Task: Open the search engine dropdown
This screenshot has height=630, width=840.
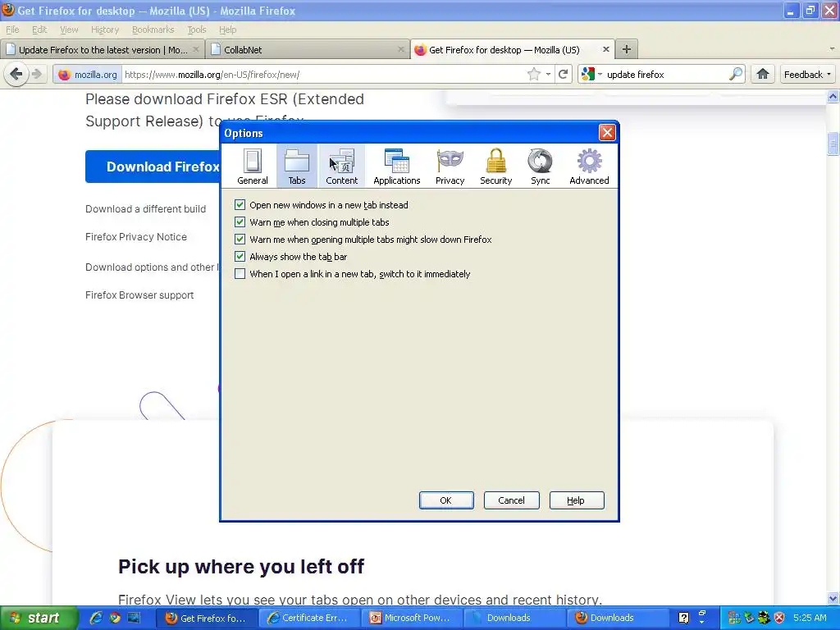Action: (x=592, y=74)
